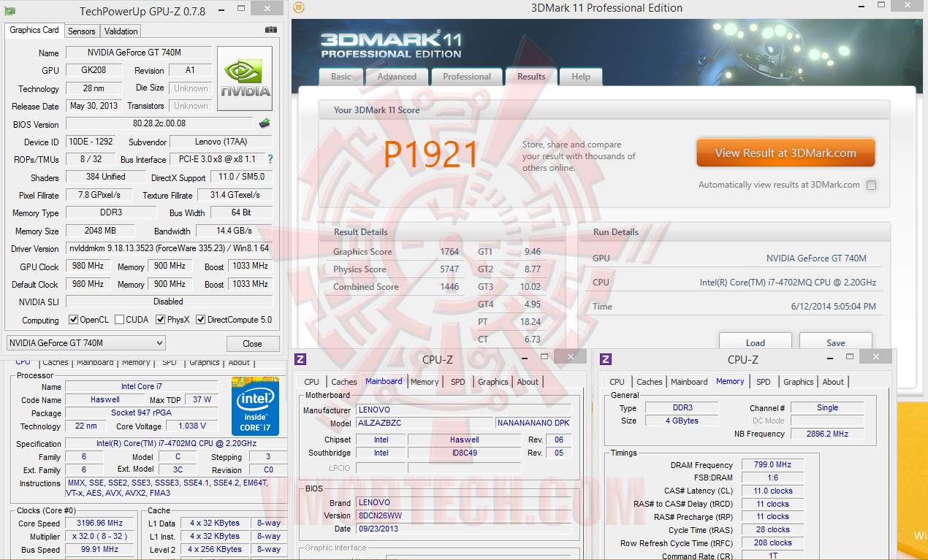This screenshot has height=560, width=928.
Task: Click the Intel Core i7 logo badge
Action: coord(255,406)
